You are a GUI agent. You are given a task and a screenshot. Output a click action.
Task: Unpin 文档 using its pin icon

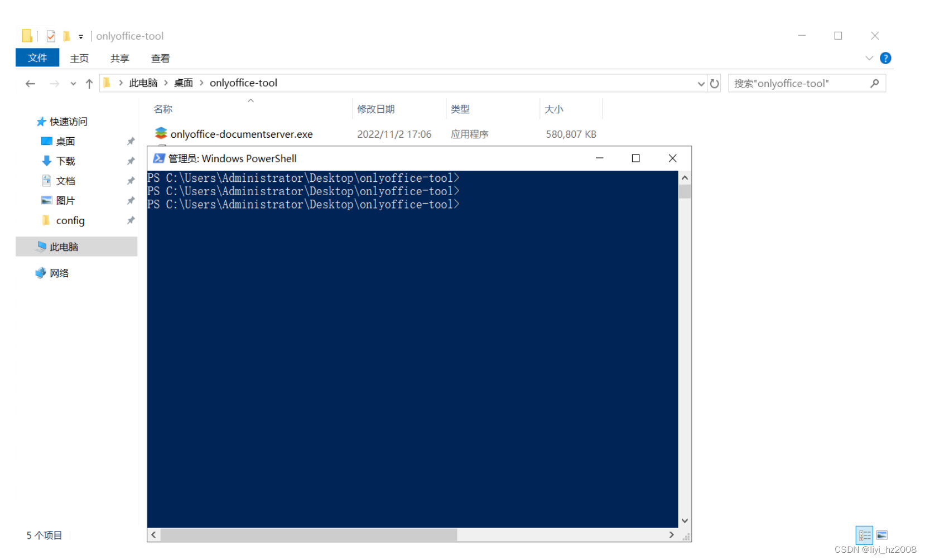(131, 181)
